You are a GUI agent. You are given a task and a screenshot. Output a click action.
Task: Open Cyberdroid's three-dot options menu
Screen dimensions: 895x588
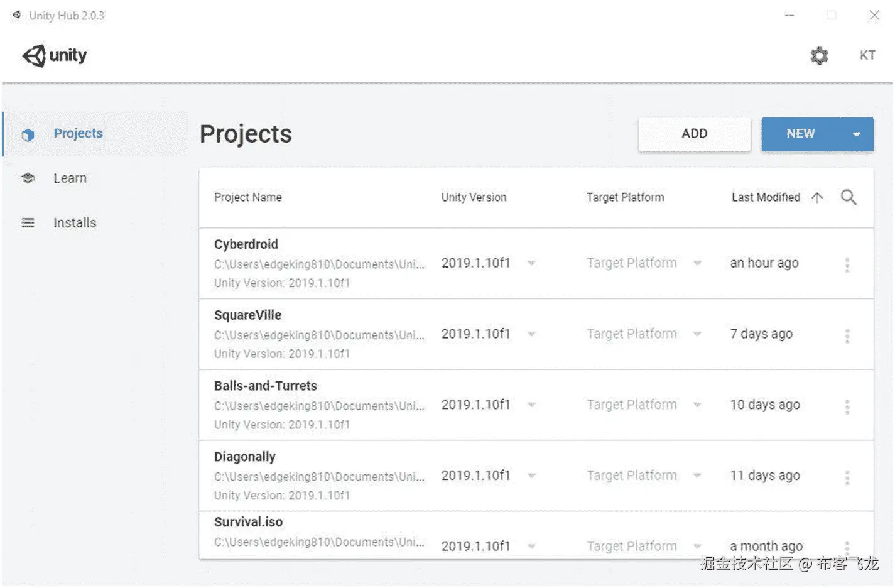[847, 264]
